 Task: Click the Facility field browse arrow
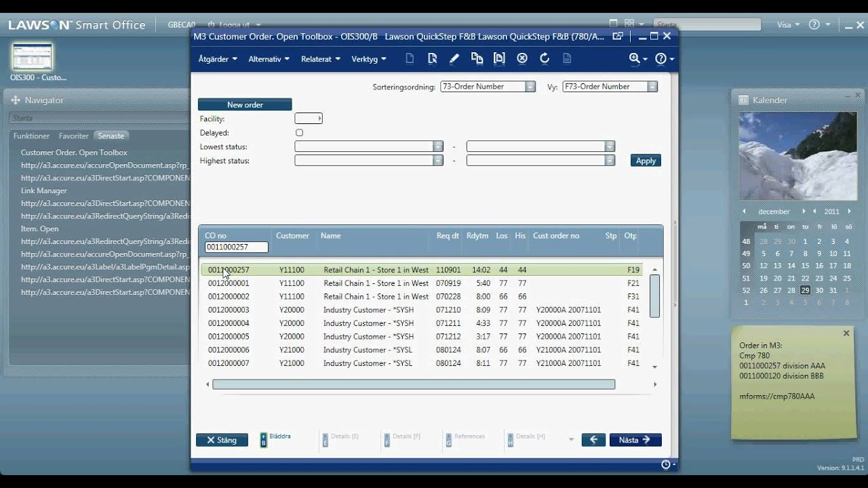pyautogui.click(x=320, y=119)
